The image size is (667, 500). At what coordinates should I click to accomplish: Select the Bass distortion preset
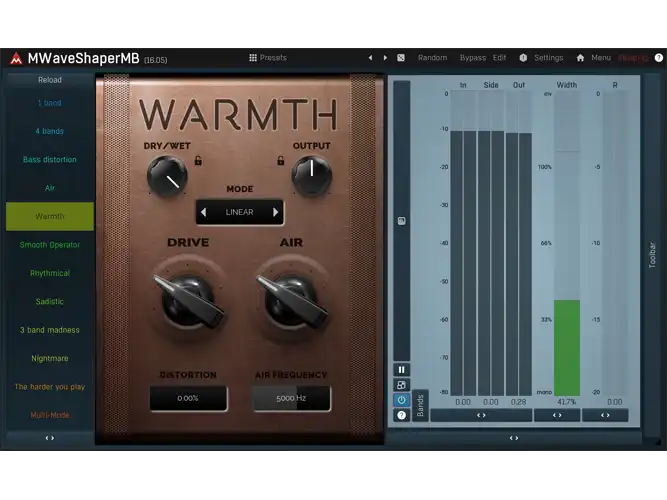(50, 160)
